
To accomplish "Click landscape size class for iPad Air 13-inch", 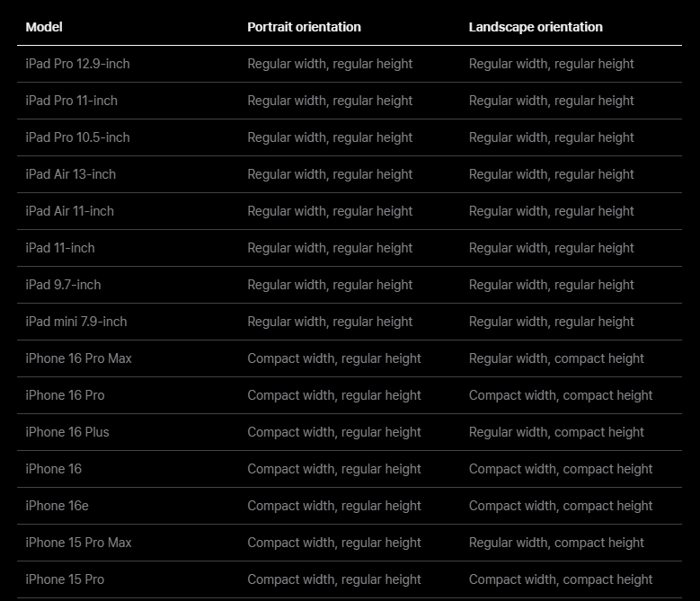I will [552, 174].
